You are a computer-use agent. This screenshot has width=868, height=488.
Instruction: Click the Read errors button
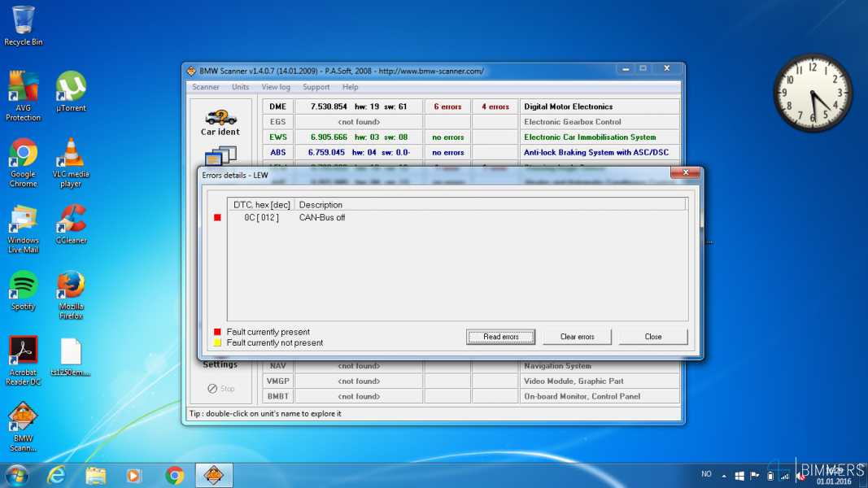500,337
